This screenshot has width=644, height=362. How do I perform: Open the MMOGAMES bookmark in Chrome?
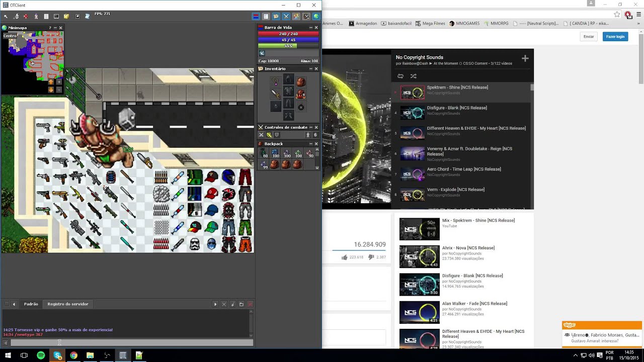click(x=464, y=23)
